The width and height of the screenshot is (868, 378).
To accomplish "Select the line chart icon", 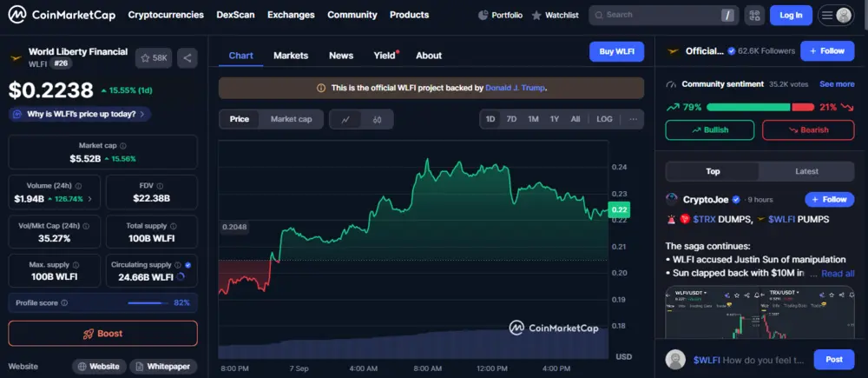I will pyautogui.click(x=345, y=119).
